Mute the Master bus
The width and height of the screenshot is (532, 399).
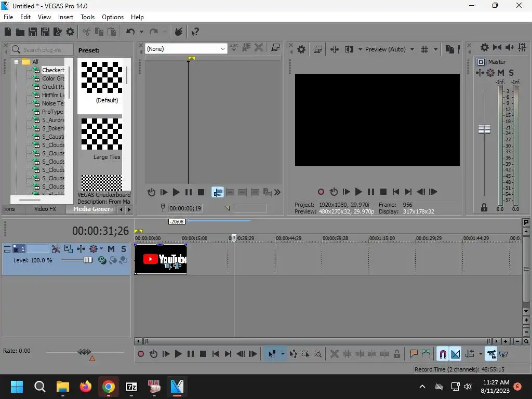[501, 73]
